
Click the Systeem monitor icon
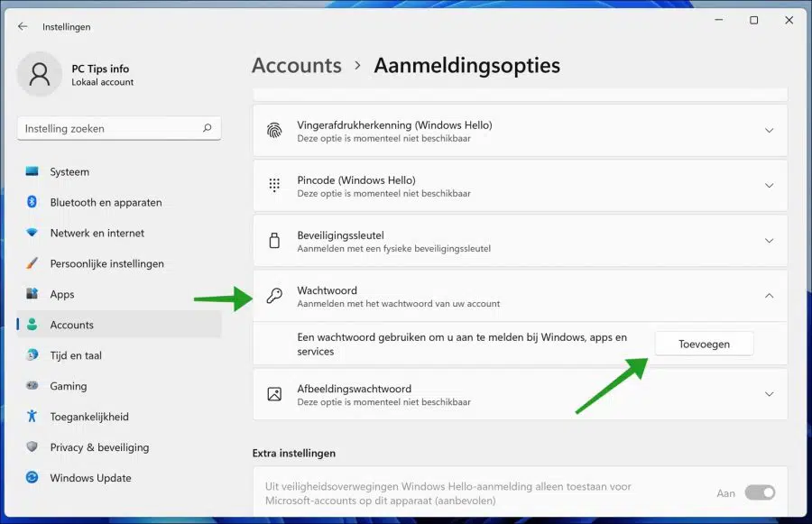[x=32, y=171]
